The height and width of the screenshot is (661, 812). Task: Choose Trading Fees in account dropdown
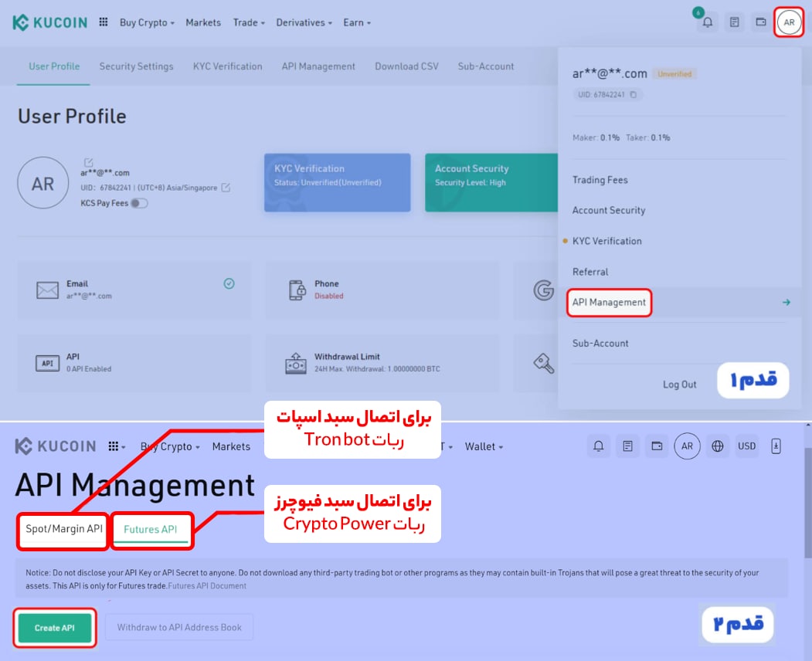600,180
